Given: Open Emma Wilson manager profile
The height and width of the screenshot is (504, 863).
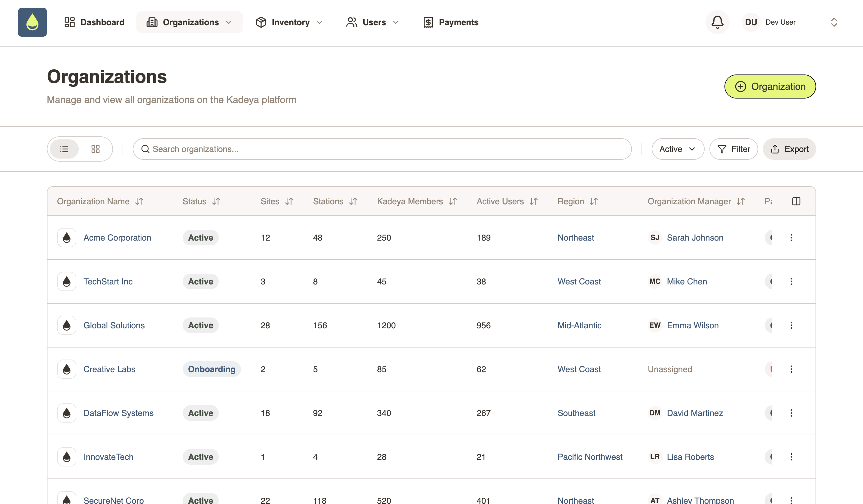Looking at the screenshot, I should (x=692, y=325).
